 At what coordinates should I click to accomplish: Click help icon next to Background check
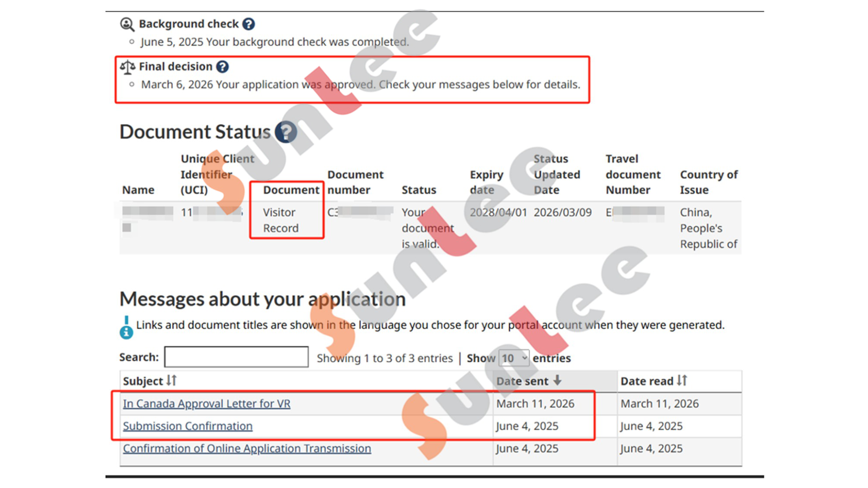point(249,24)
